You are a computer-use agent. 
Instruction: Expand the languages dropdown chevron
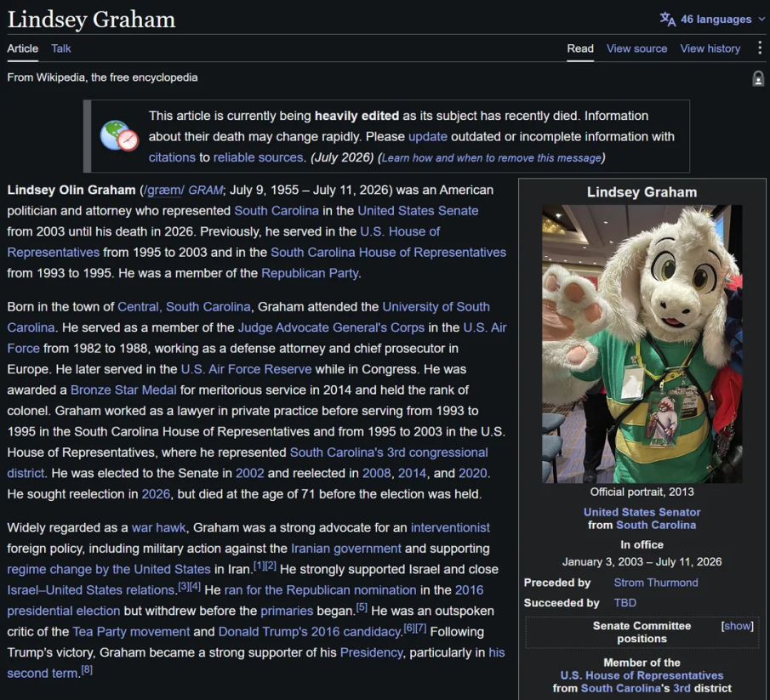click(x=761, y=20)
